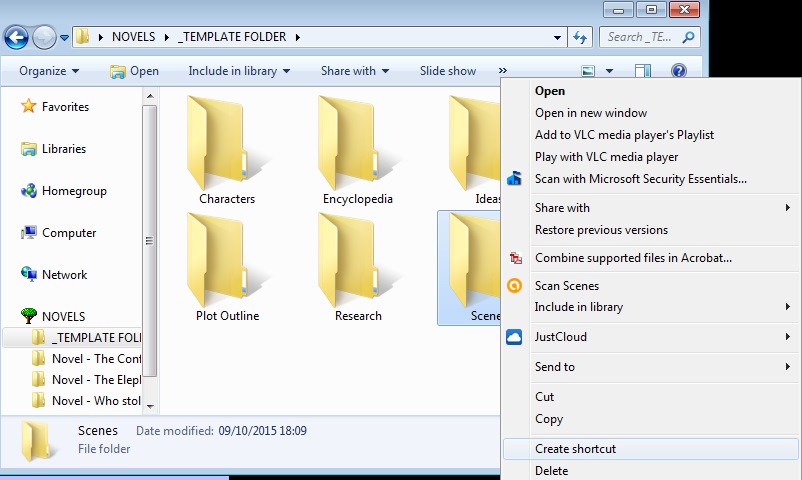The width and height of the screenshot is (802, 480).
Task: Select _TEMPLATE FOLDER in the address breadcrumb
Action: click(x=232, y=37)
